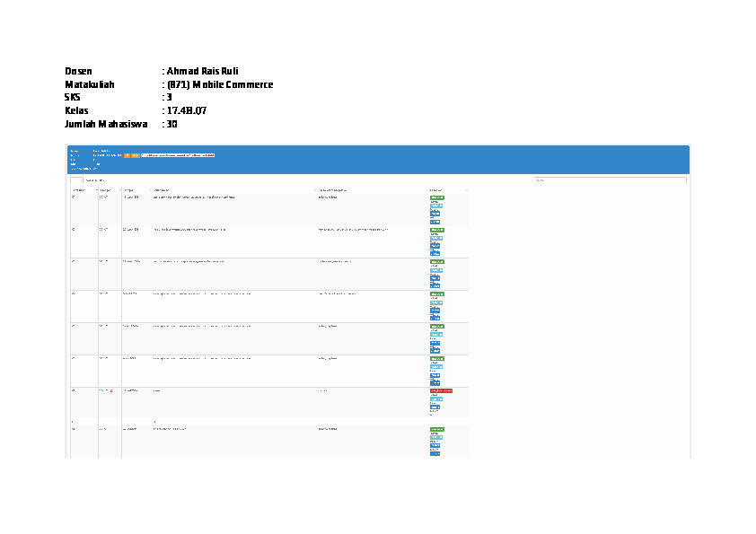The height and width of the screenshot is (534, 756).
Task: Sort by the last column header arrow
Action: pyautogui.click(x=467, y=190)
